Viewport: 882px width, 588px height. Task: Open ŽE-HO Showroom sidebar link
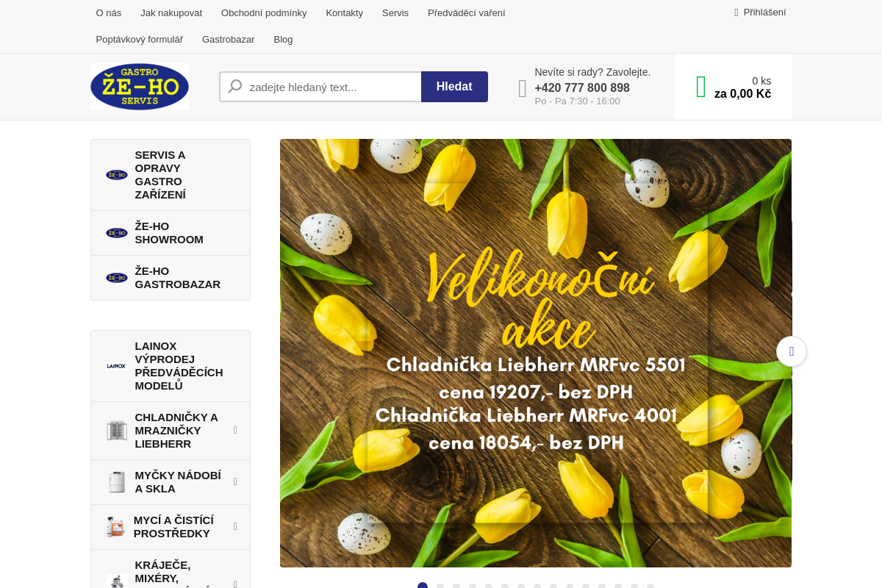pos(171,233)
